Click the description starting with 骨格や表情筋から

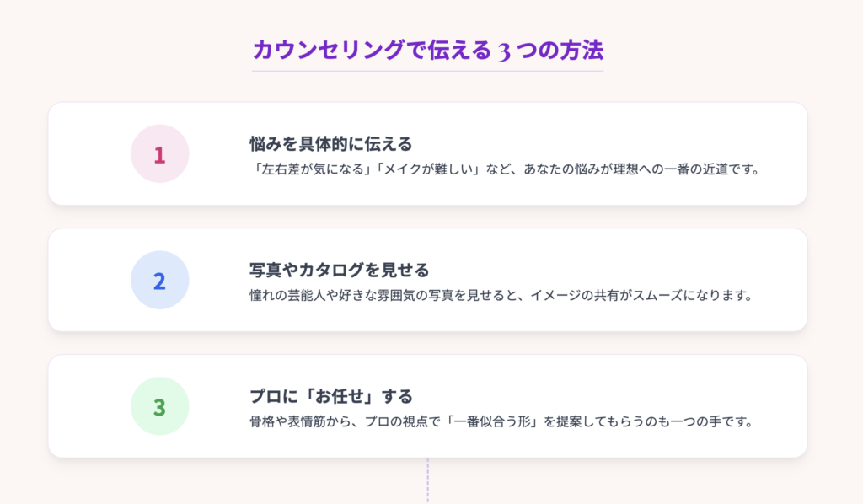(x=501, y=421)
